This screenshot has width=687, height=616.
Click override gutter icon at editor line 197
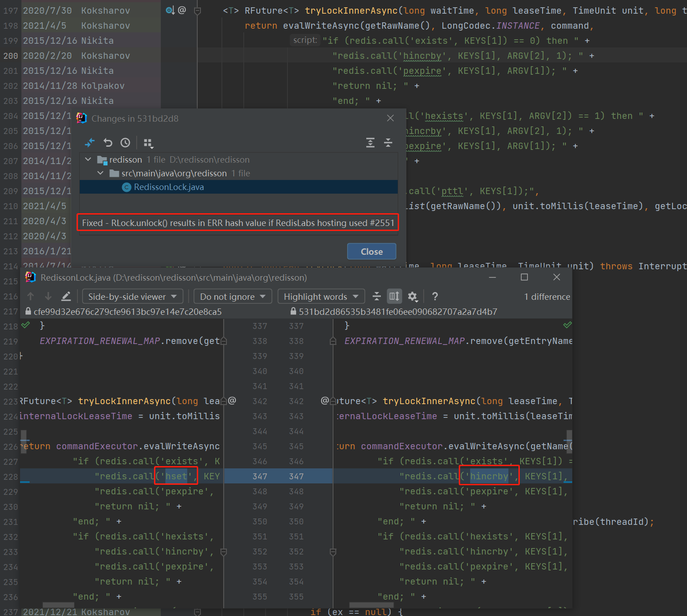pos(169,10)
